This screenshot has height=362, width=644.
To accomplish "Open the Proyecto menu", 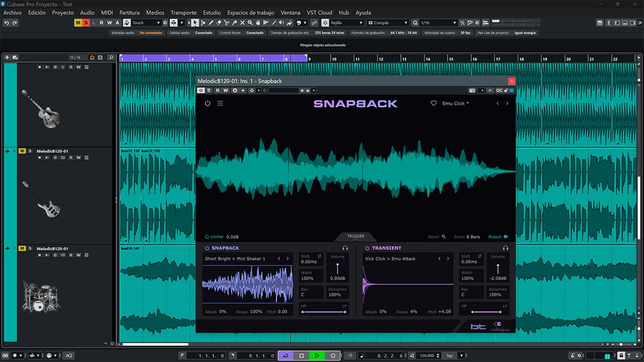I will [63, 12].
